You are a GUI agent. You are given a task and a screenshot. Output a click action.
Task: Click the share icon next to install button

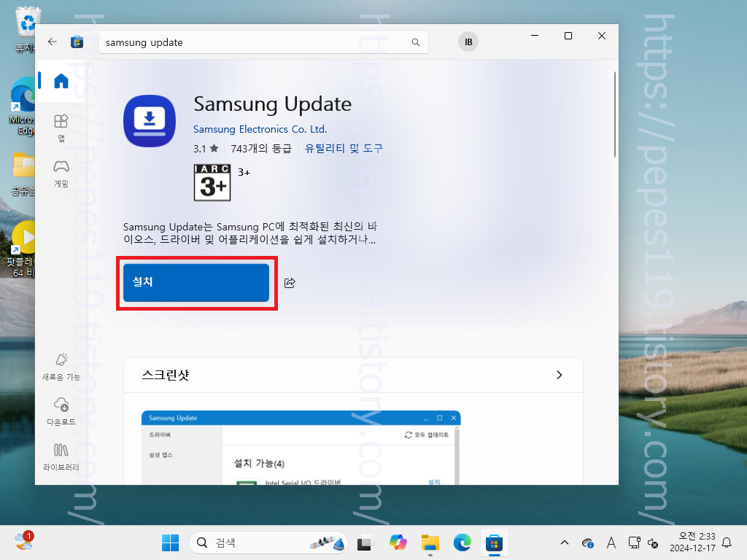click(x=290, y=283)
